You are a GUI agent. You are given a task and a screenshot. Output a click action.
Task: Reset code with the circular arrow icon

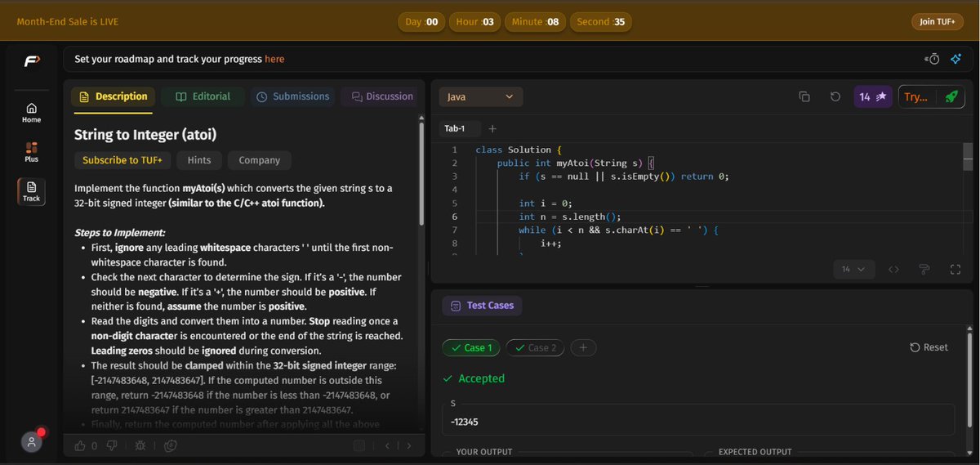(835, 96)
